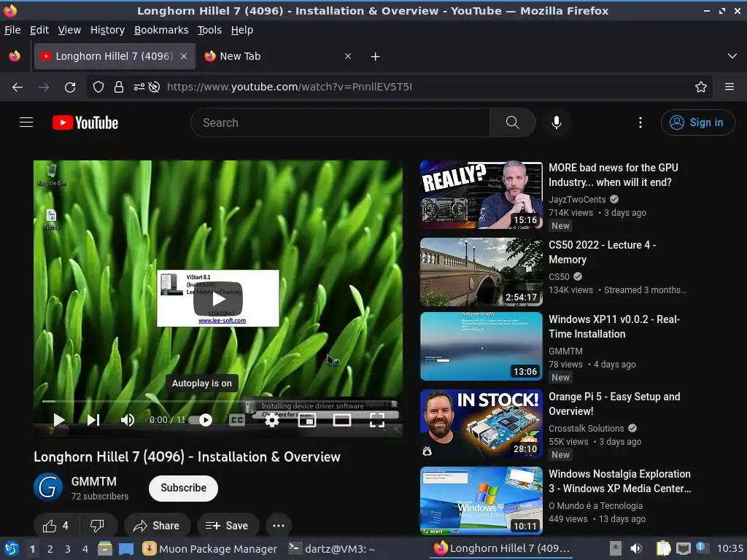Open the CS50 2022 Lecture 4 Memory title

tap(602, 252)
